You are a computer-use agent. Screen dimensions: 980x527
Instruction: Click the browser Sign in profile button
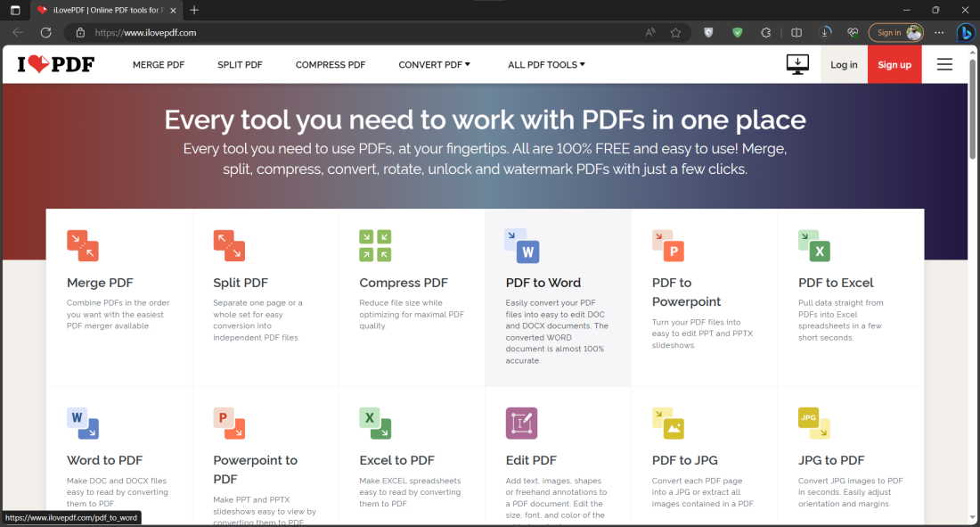pyautogui.click(x=896, y=32)
